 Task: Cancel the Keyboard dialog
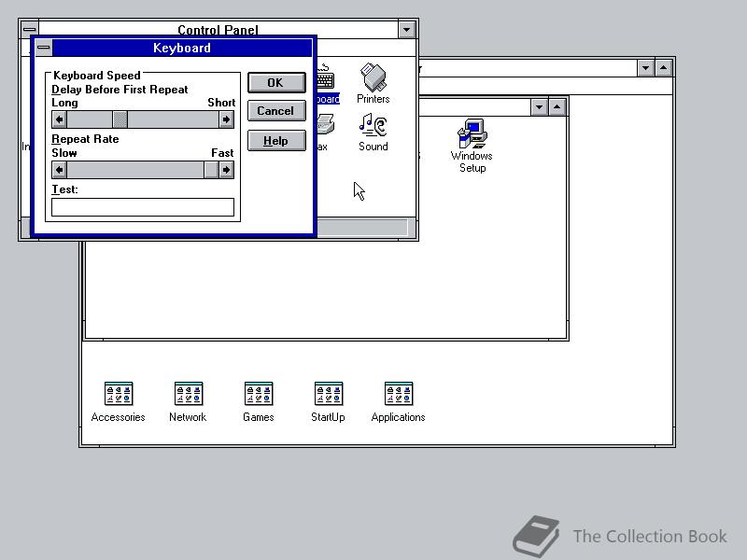pyautogui.click(x=276, y=110)
